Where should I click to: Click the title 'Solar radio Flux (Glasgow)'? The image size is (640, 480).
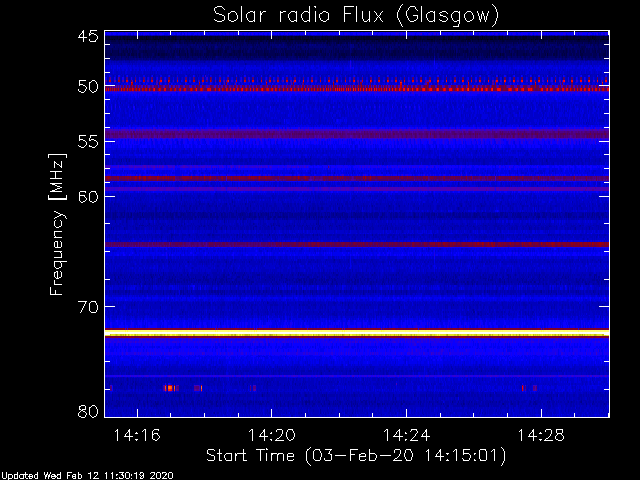tap(356, 15)
